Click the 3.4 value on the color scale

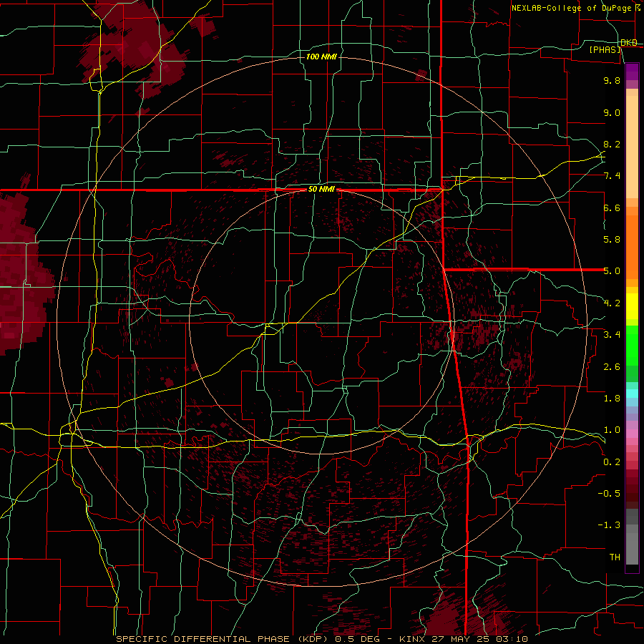pos(612,335)
